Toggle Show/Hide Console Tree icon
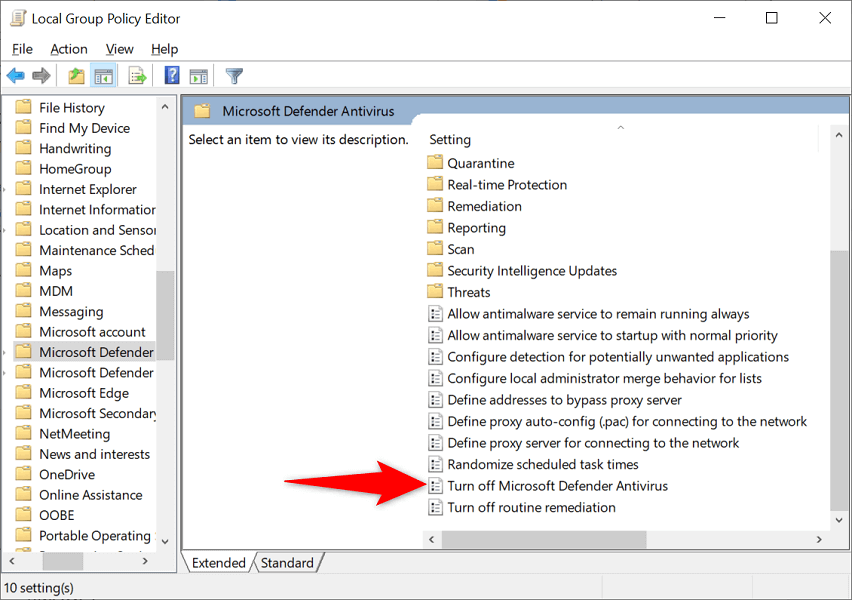 pos(103,76)
